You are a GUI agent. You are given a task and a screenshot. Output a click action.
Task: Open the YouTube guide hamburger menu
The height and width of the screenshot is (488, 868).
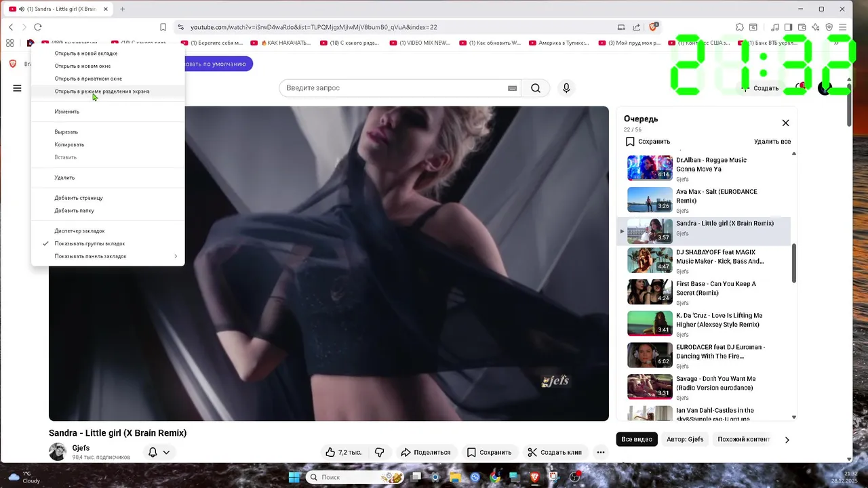pos(17,88)
